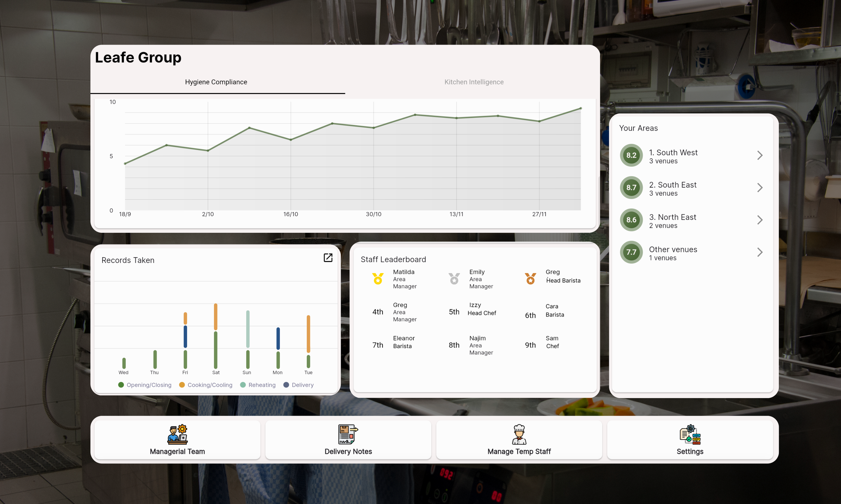Expand South East area chevron
The width and height of the screenshot is (841, 504).
760,188
